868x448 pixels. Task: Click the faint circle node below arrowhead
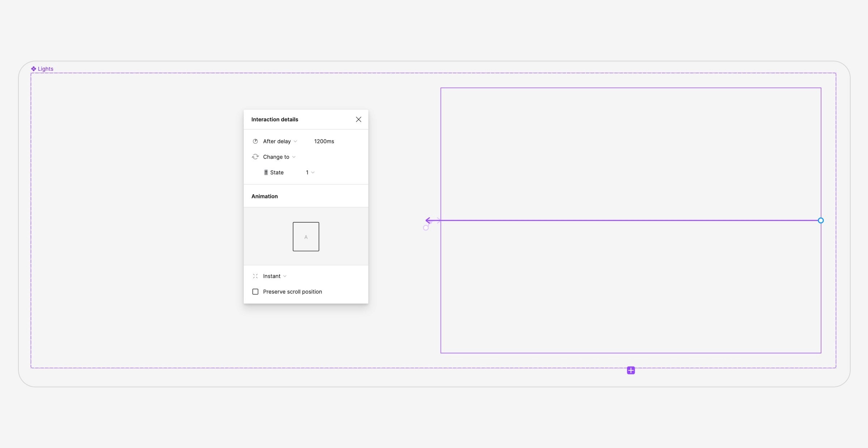click(426, 228)
